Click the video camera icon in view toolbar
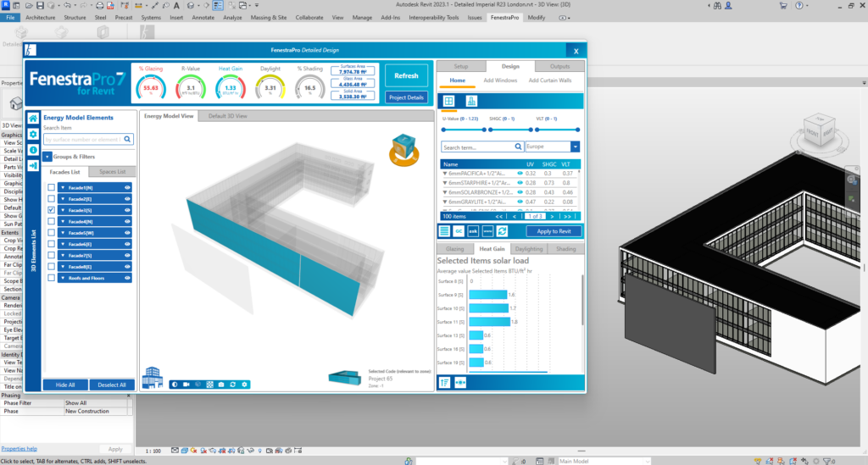Image resolution: width=868 pixels, height=465 pixels. click(186, 385)
